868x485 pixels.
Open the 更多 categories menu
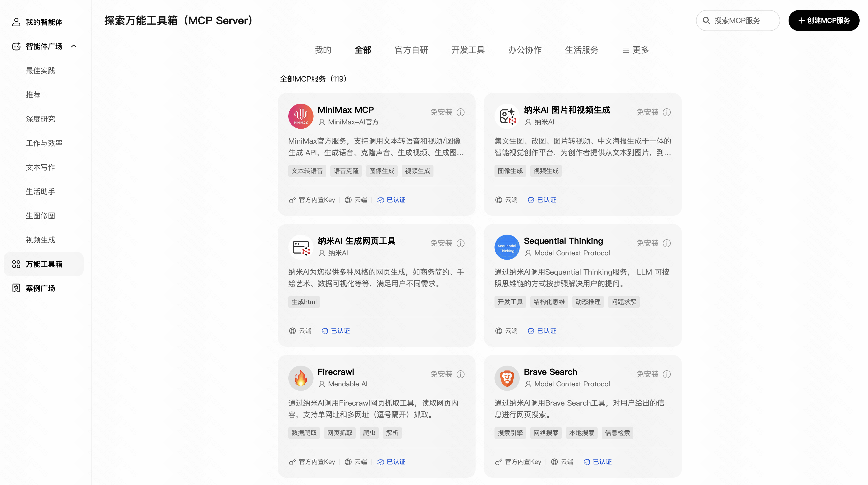click(635, 50)
